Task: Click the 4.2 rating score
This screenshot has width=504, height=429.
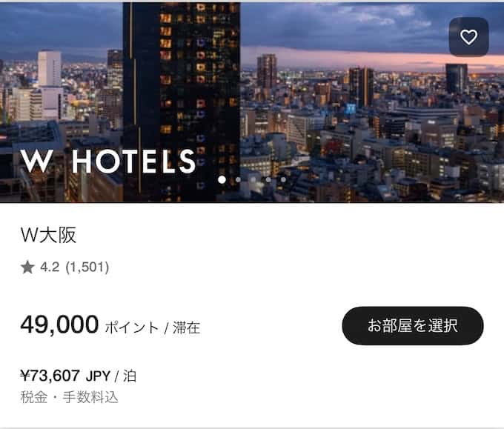Action: [50, 267]
